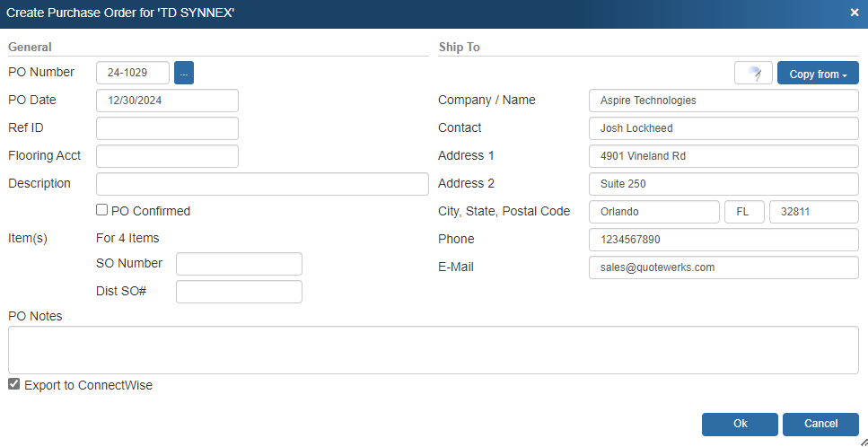This screenshot has width=868, height=447.
Task: Click inside the PO Notes text area
Action: point(433,350)
